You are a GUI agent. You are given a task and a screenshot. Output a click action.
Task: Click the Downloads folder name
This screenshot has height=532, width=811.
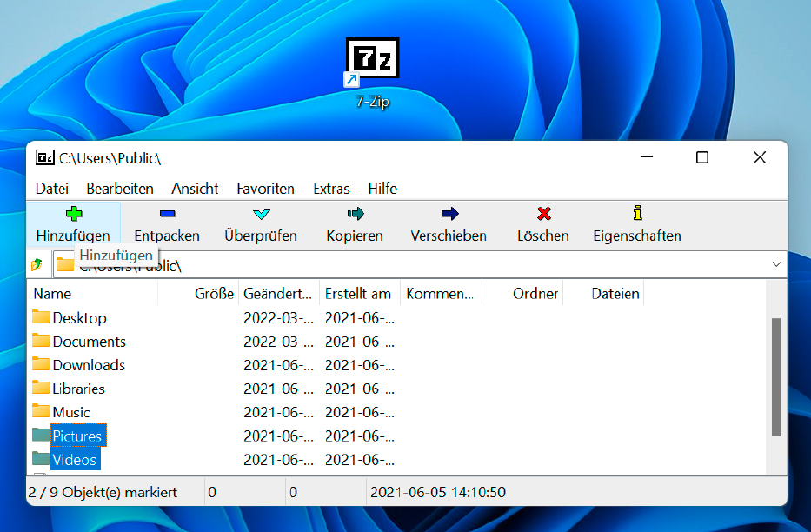coord(89,365)
